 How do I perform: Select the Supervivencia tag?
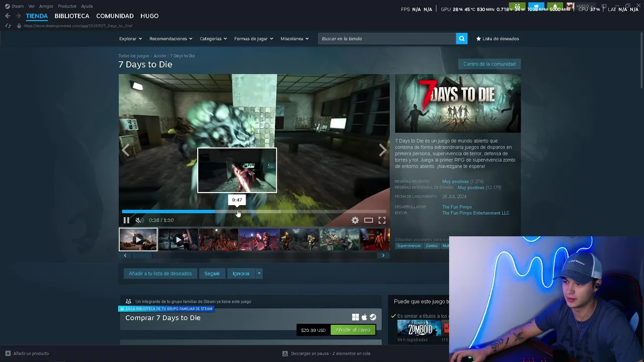409,246
